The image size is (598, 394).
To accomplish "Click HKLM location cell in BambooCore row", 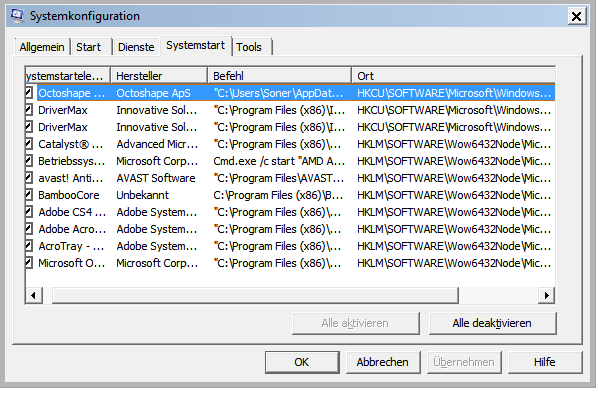I will click(x=454, y=195).
